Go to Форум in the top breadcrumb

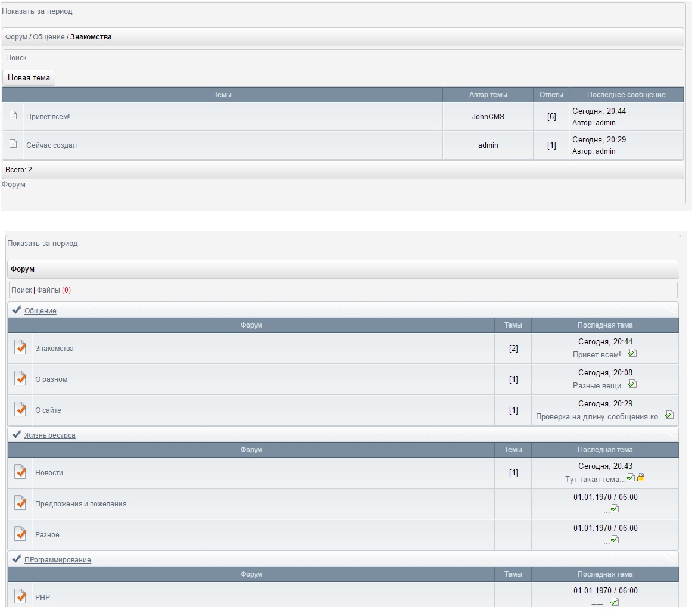pyautogui.click(x=16, y=37)
